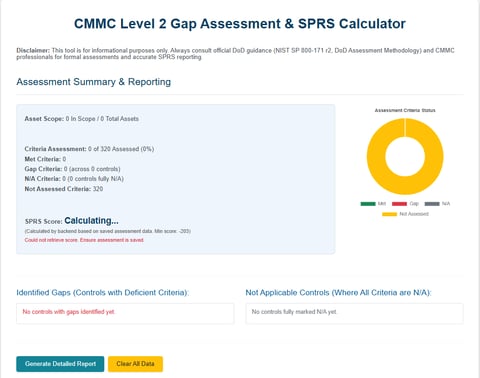This screenshot has height=378, width=480.
Task: Click the Gap Criteria summary line
Action: [x=72, y=169]
